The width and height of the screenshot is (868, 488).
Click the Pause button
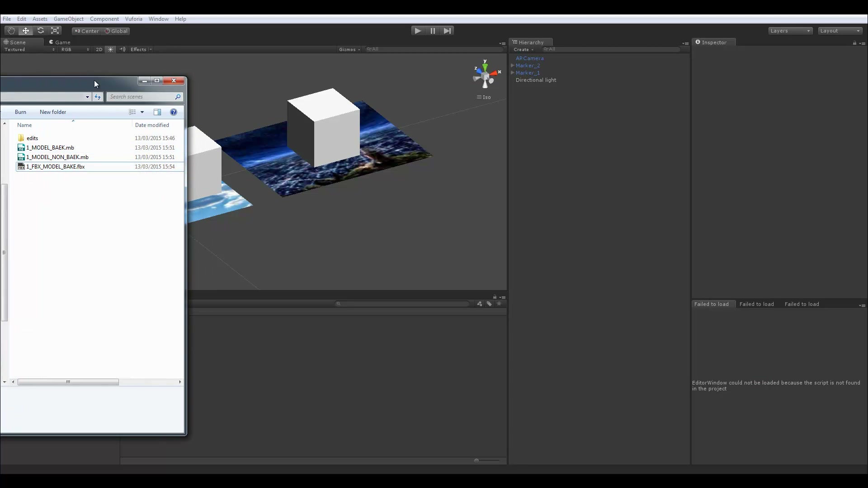point(433,31)
